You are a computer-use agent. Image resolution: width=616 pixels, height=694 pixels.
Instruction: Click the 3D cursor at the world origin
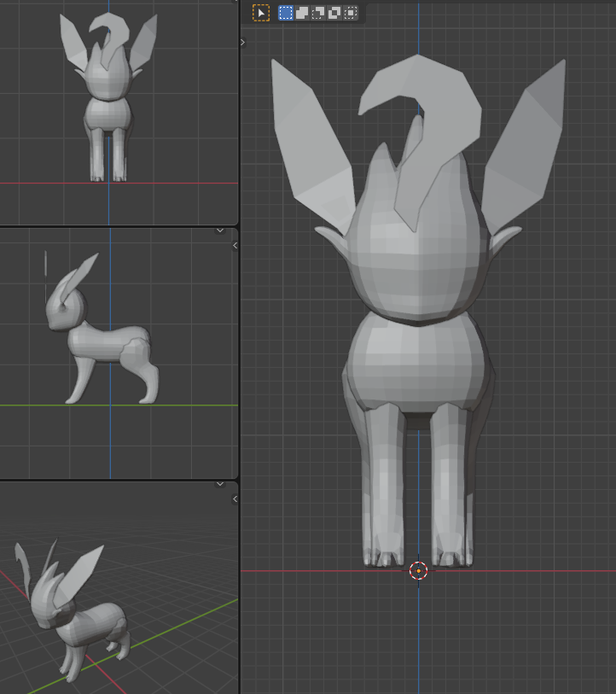[x=418, y=570]
